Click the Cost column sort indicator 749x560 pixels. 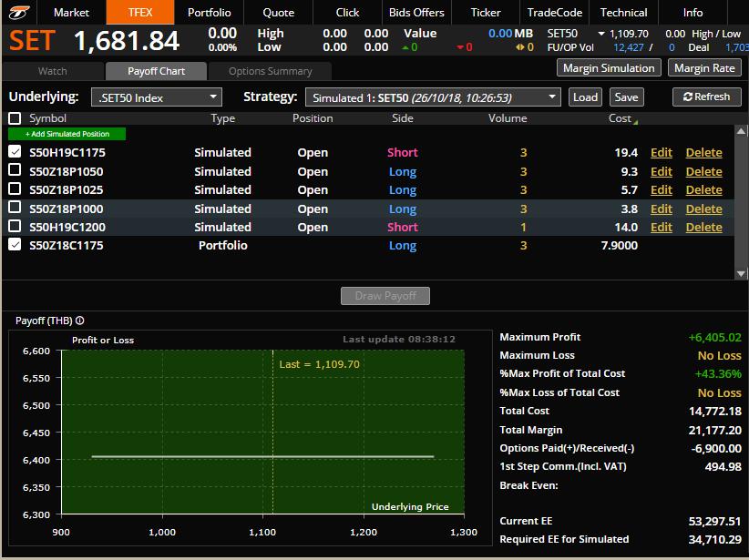click(x=635, y=122)
